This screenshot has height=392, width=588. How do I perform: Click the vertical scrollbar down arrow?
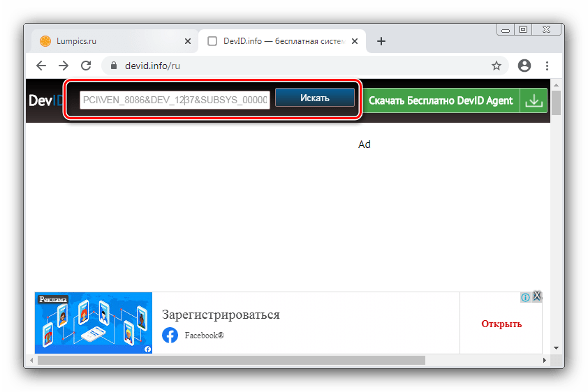[x=556, y=348]
